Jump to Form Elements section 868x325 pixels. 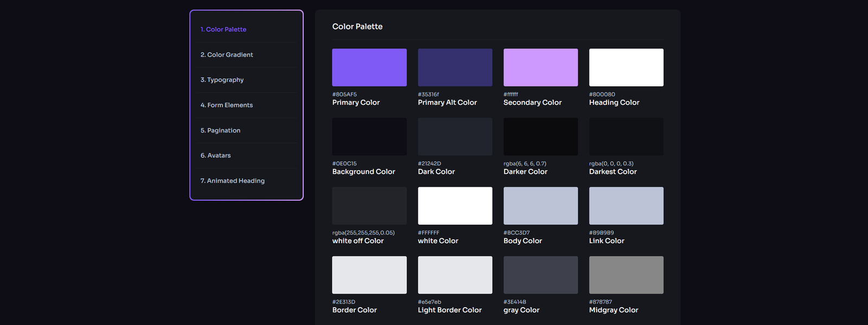226,105
